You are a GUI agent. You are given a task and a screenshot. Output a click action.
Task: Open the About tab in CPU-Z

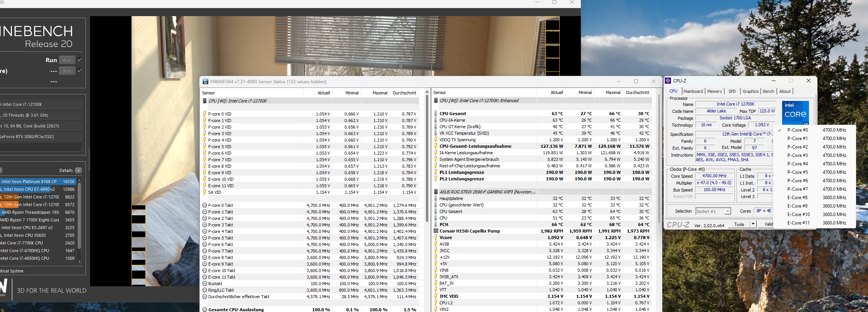(785, 91)
